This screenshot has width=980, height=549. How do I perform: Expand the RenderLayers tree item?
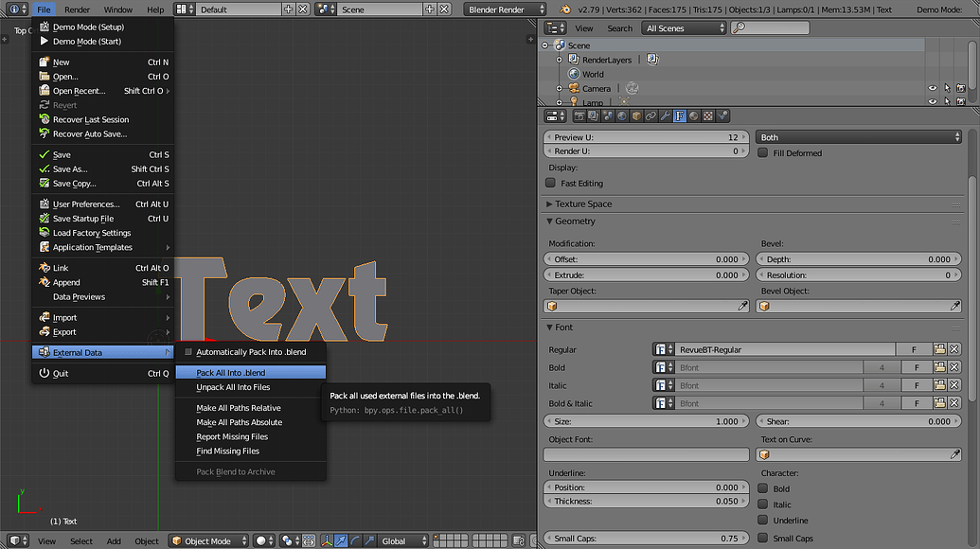coord(560,60)
